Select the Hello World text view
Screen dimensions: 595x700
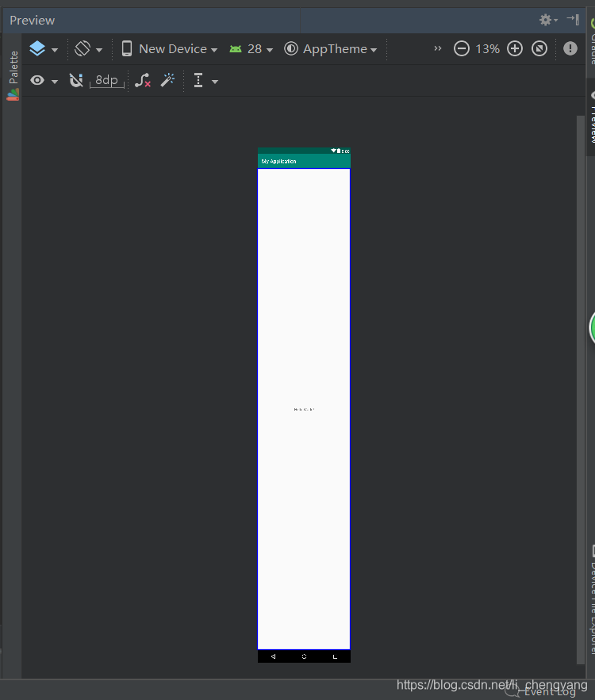point(304,409)
